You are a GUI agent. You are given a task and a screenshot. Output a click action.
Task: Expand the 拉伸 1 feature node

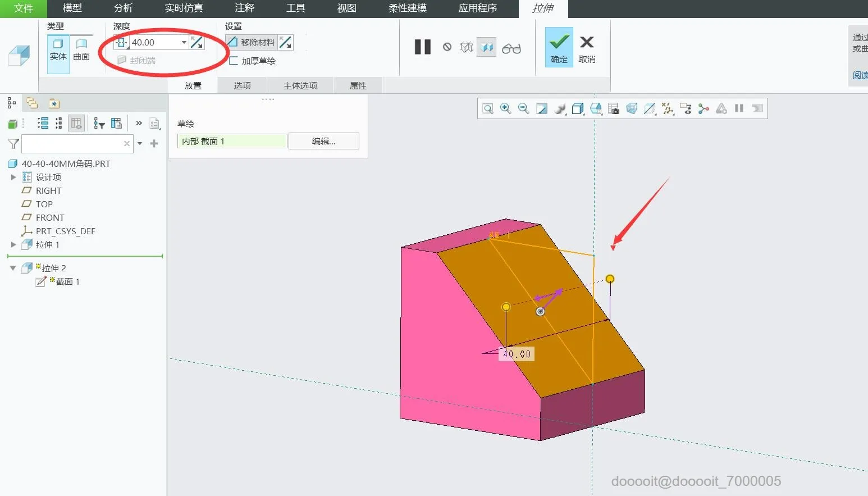[13, 244]
